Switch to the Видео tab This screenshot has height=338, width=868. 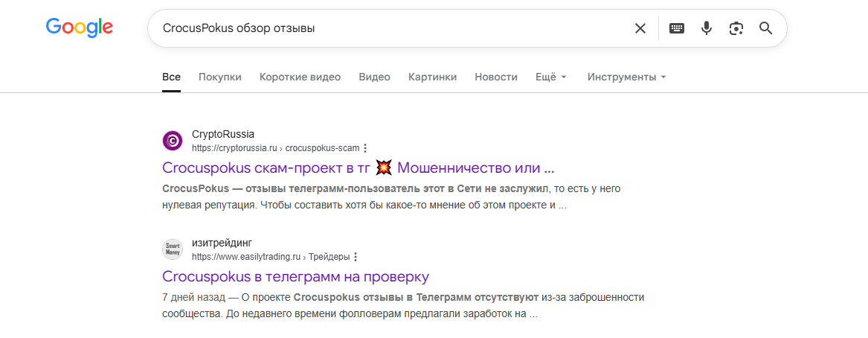pos(374,77)
